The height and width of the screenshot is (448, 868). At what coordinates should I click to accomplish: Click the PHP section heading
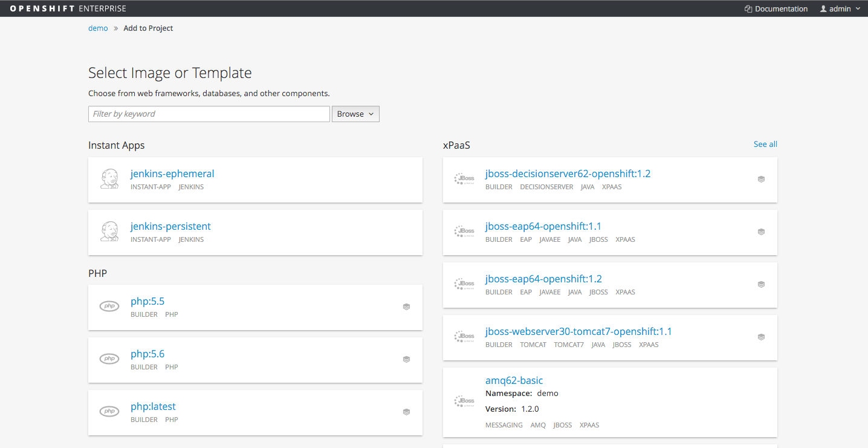tap(97, 273)
